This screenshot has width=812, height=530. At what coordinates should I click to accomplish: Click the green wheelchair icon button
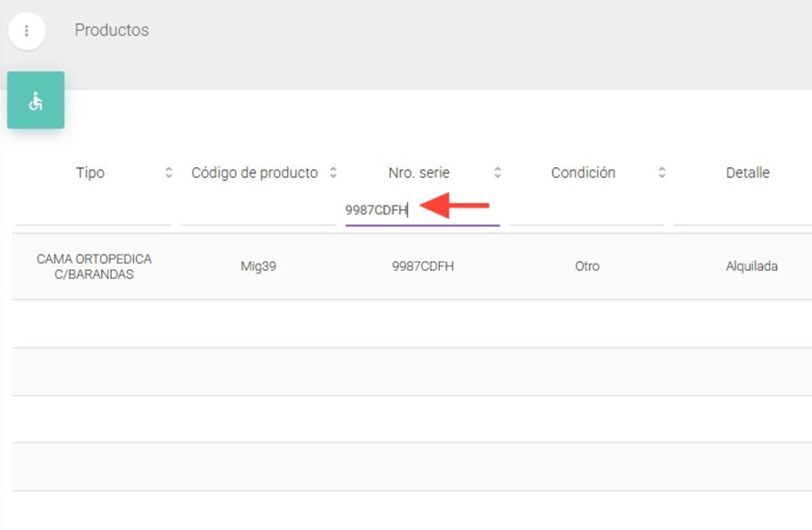(x=36, y=101)
